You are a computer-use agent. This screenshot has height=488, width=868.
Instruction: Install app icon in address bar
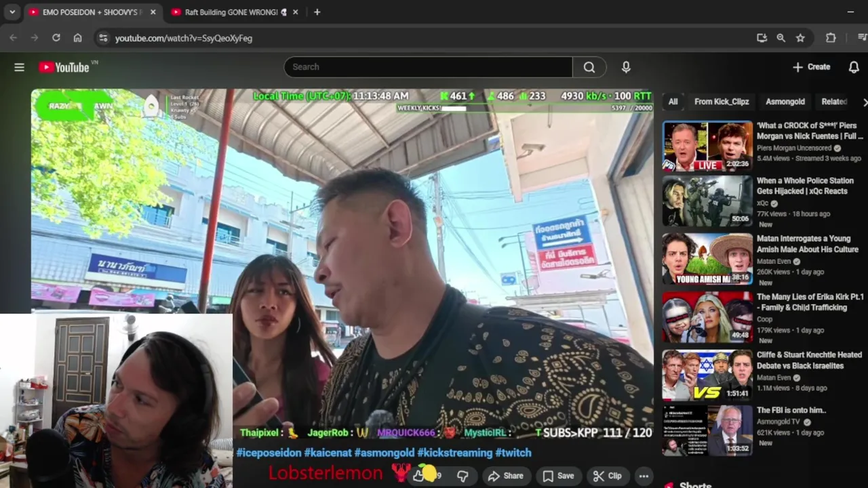tap(762, 38)
